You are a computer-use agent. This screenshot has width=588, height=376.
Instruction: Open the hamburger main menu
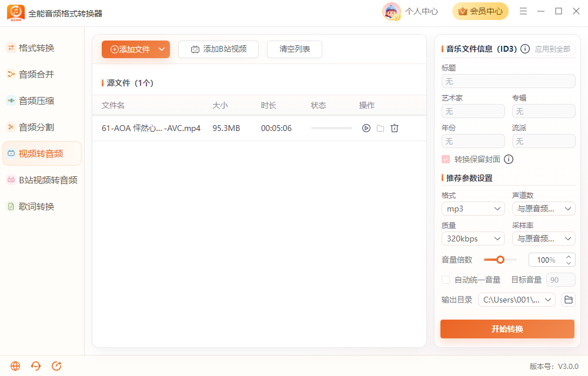(x=523, y=11)
